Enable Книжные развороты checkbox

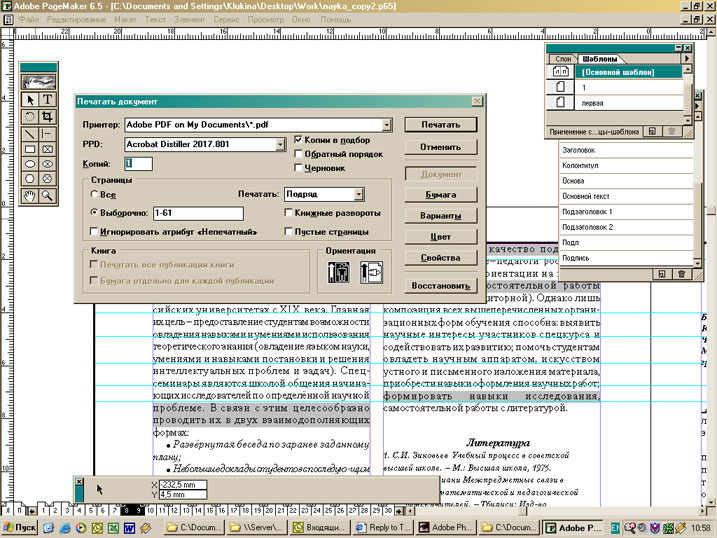(288, 213)
